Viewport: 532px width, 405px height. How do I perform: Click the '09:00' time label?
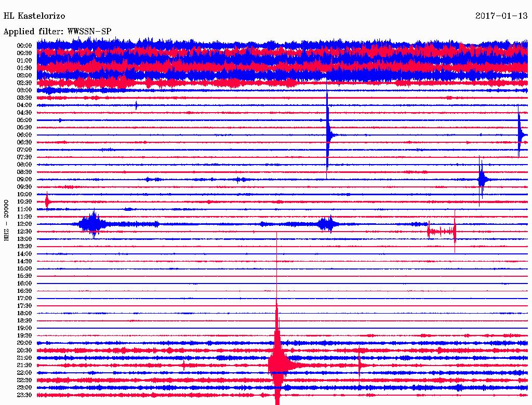click(x=24, y=180)
